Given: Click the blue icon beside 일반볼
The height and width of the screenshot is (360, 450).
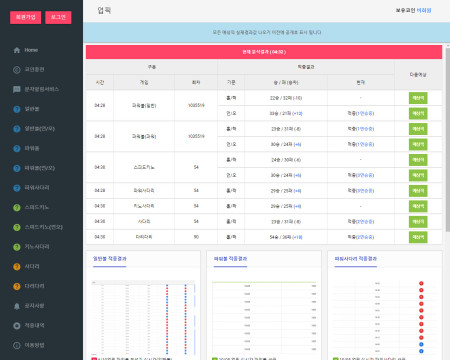Looking at the screenshot, I should click(x=17, y=109).
